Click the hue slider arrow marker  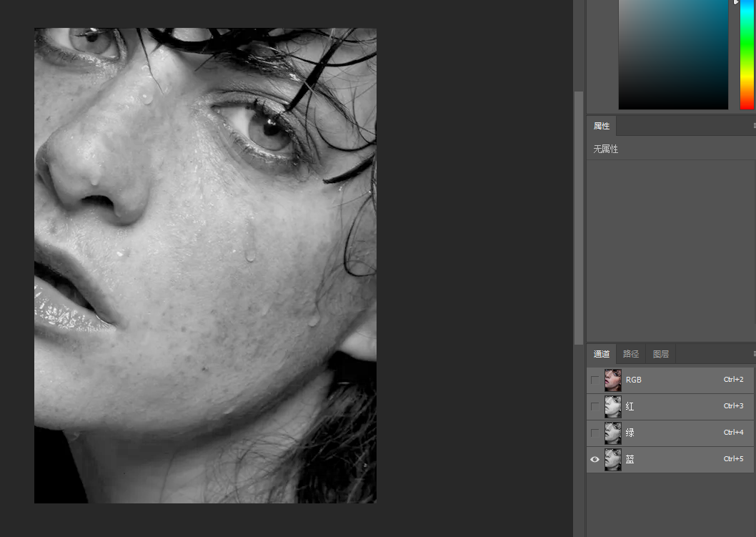click(x=736, y=2)
